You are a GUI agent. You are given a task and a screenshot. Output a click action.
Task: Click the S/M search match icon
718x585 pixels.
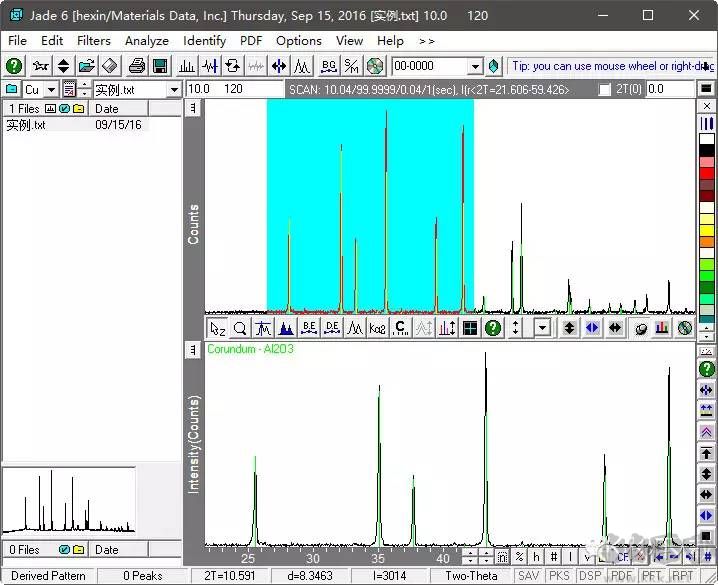[x=352, y=66]
